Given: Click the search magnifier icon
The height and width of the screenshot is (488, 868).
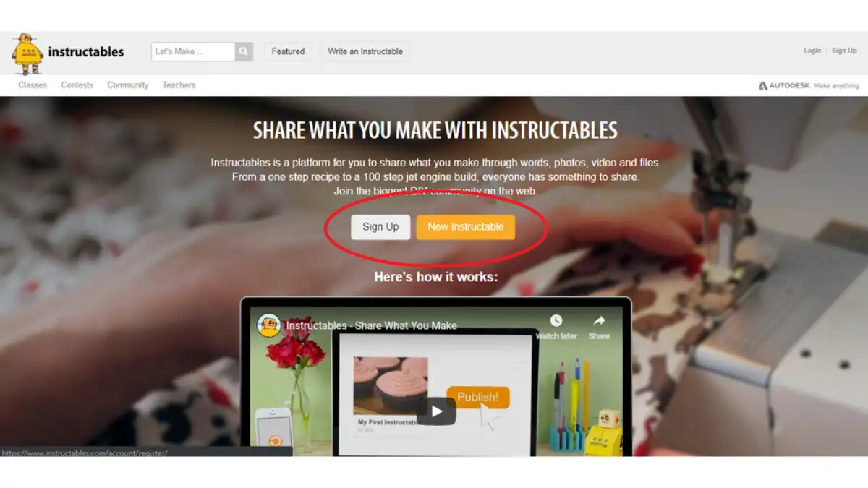Looking at the screenshot, I should click(244, 51).
